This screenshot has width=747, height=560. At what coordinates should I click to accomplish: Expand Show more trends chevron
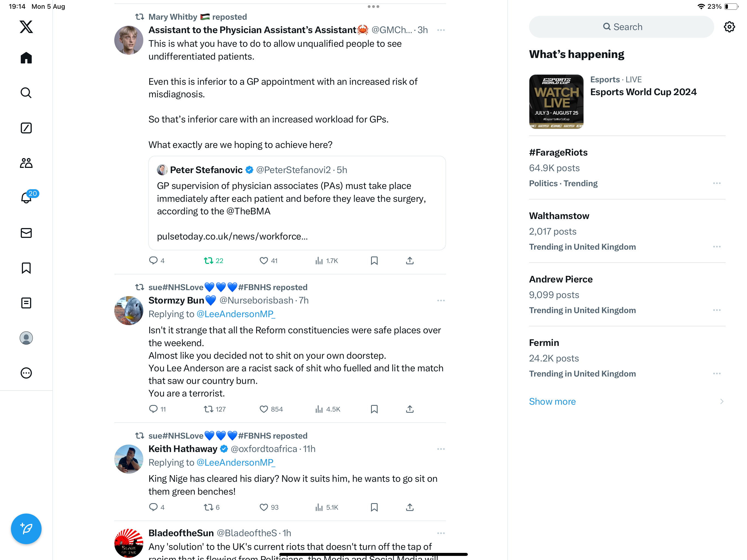[x=722, y=401]
